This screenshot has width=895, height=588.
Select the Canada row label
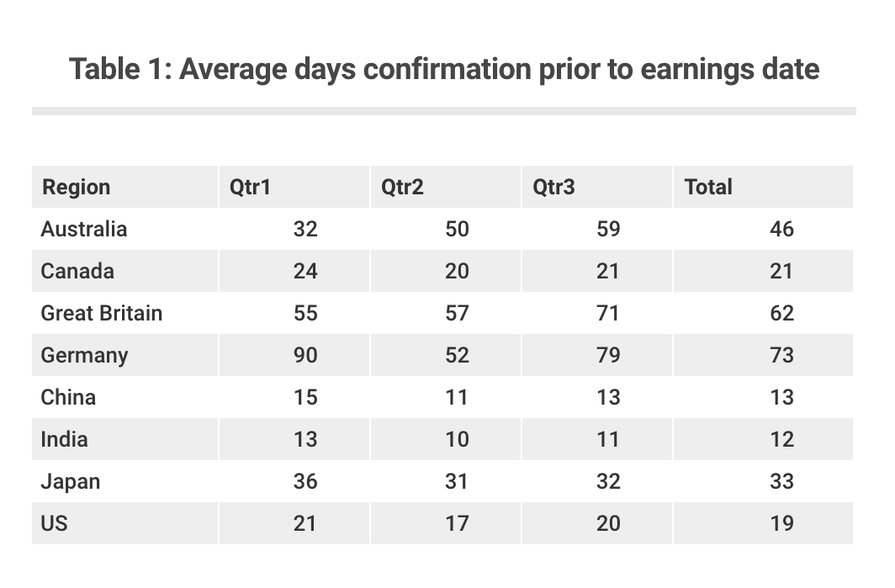77,271
